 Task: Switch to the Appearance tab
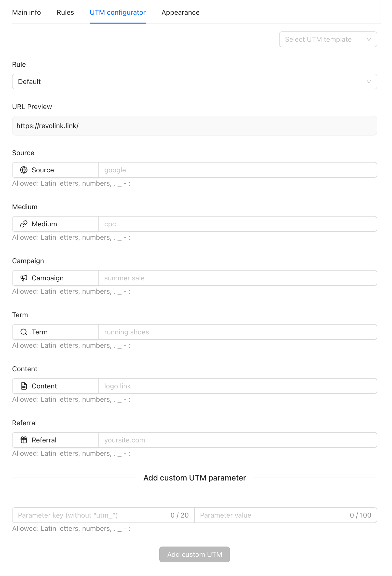click(180, 12)
